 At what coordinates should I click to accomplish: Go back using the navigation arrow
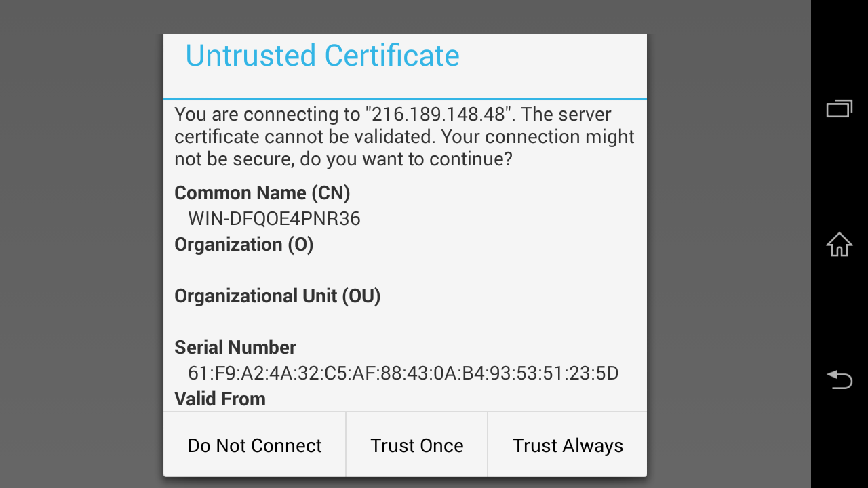pyautogui.click(x=839, y=379)
